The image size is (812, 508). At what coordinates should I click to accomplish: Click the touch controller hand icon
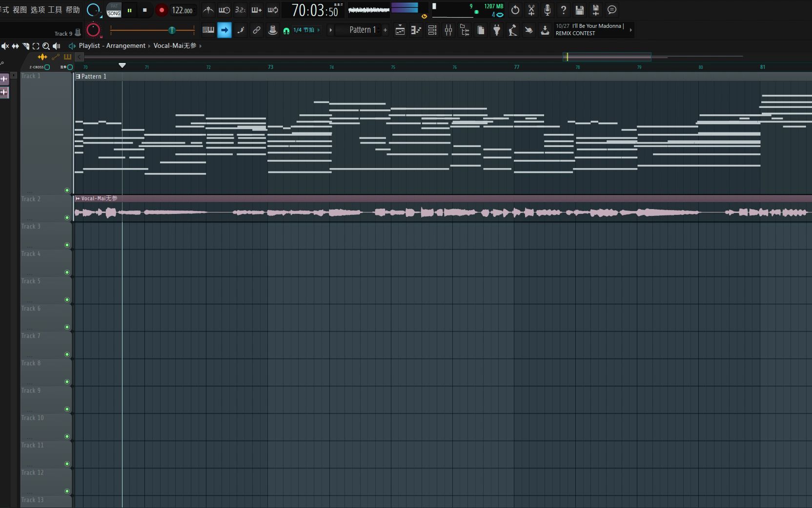click(x=529, y=30)
